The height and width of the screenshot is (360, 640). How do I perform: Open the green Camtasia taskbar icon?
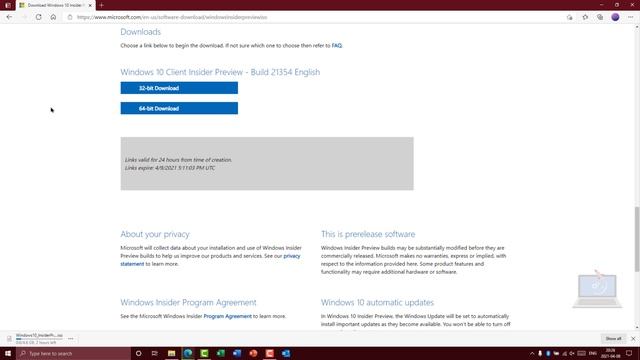click(x=204, y=353)
